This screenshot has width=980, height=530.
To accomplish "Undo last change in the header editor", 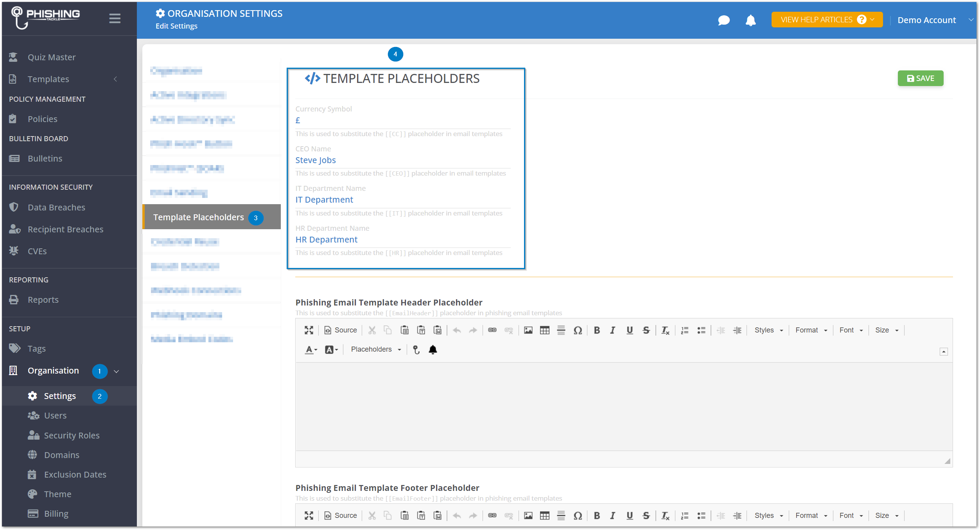I will 456,330.
